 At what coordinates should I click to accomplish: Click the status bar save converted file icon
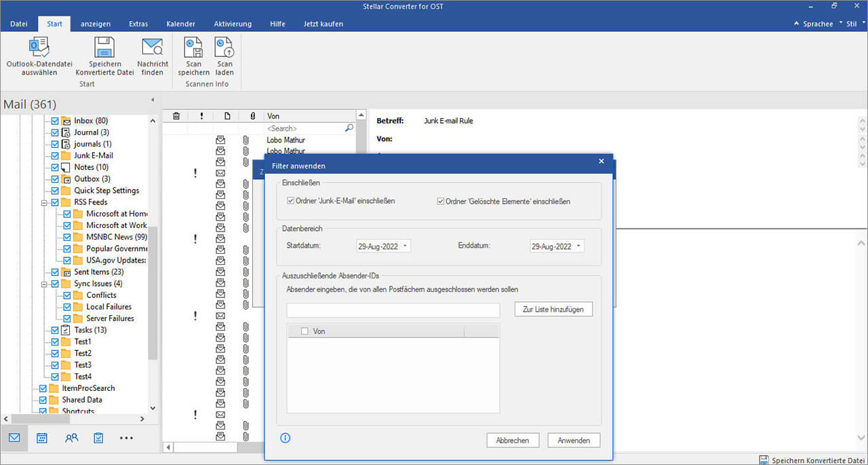[x=764, y=460]
